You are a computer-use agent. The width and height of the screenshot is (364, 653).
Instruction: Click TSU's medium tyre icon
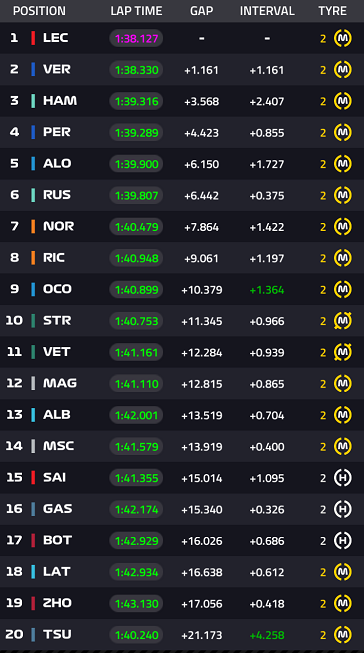pyautogui.click(x=343, y=635)
